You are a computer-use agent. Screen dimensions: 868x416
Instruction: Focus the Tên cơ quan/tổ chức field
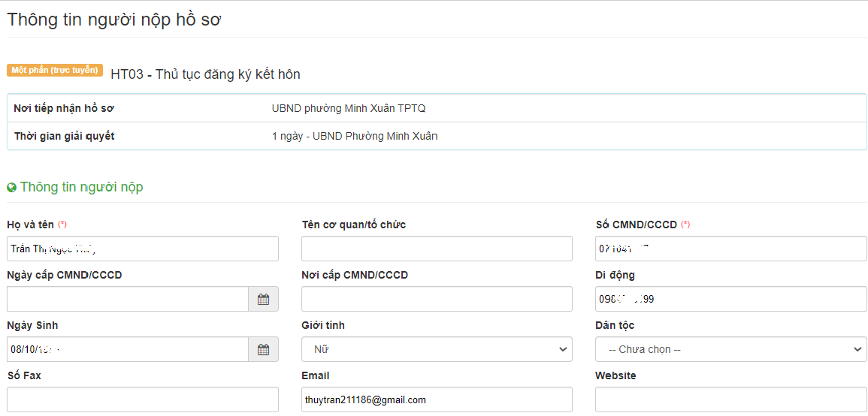[437, 249]
